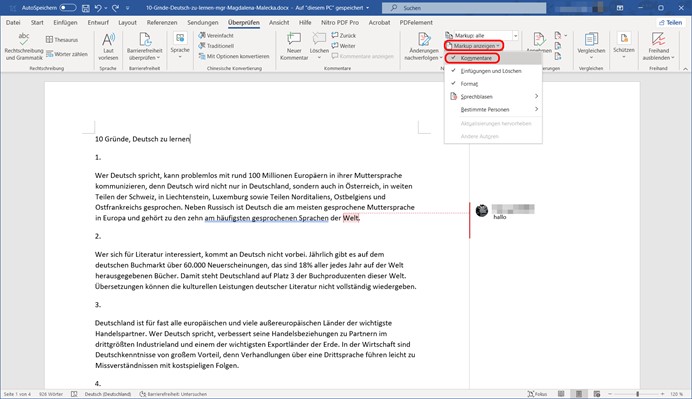Collapse the Markup anzeigen dropdown
Screen dimensions: 692x399
click(474, 46)
